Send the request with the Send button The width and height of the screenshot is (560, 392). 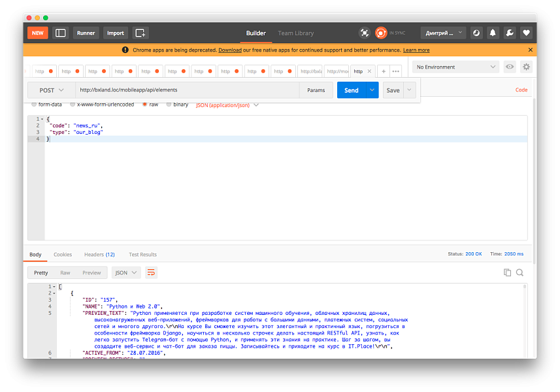[352, 90]
